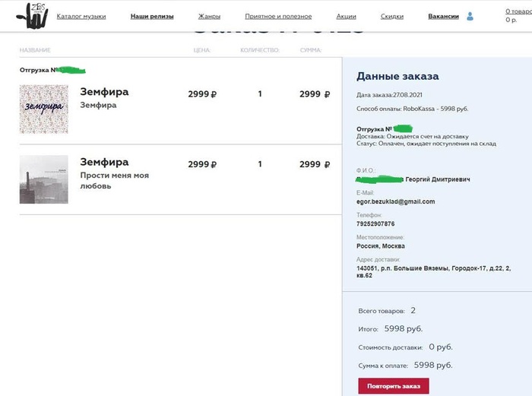Click the email egor.bezuklad@gmail.com
This screenshot has height=396, width=532.
[x=395, y=201]
